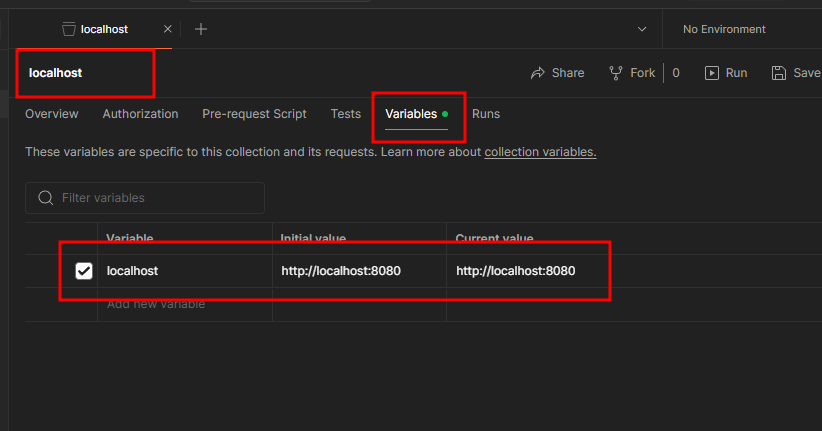
Task: Open a new tab with plus icon
Action: (x=201, y=29)
